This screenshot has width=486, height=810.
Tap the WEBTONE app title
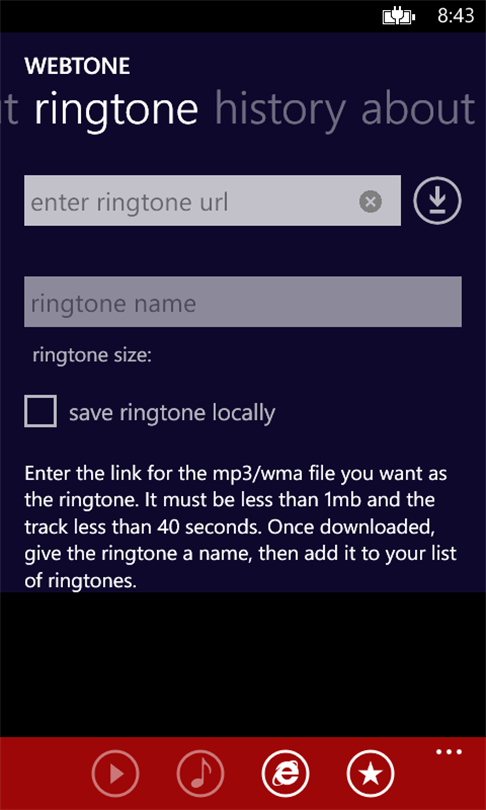[x=77, y=66]
